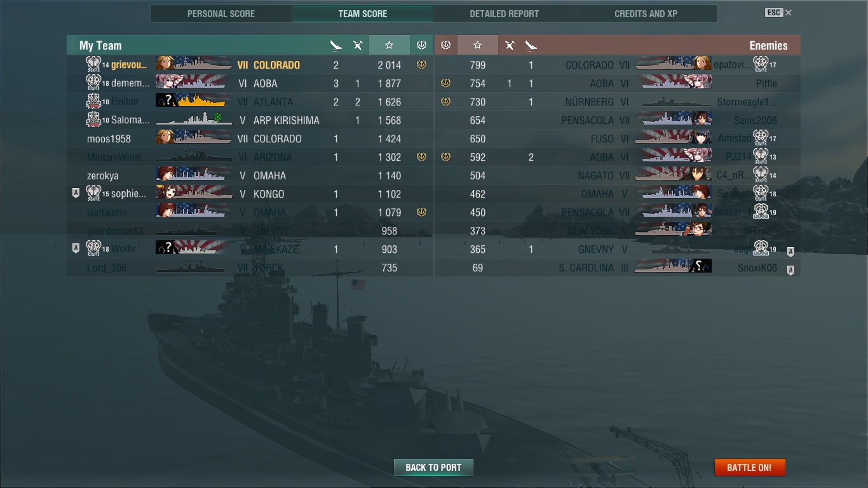Image resolution: width=868 pixels, height=488 pixels.
Task: Open the Personal Score tab
Action: [221, 13]
